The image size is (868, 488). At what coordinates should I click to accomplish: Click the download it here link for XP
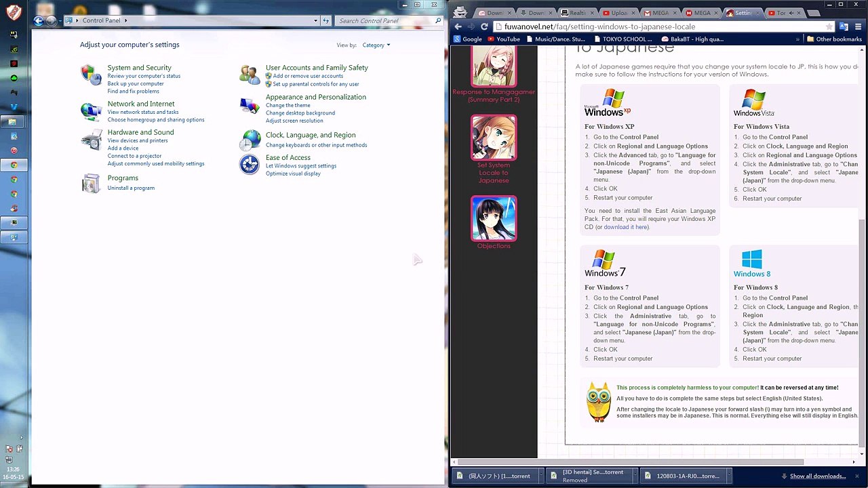[x=625, y=227]
